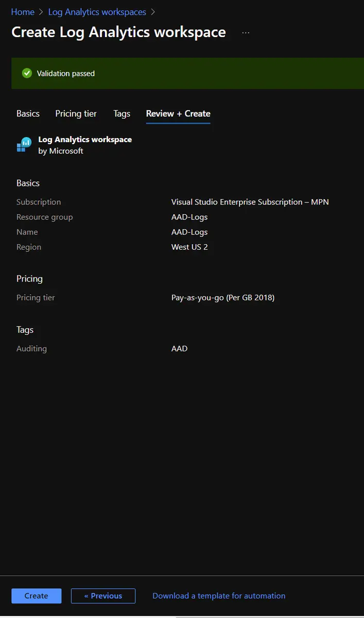This screenshot has height=618, width=364.
Task: Switch to the Pricing tier tab
Action: point(76,114)
